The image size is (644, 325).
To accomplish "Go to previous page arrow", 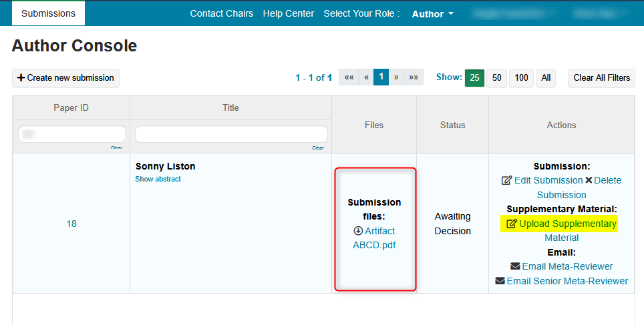I will 366,77.
